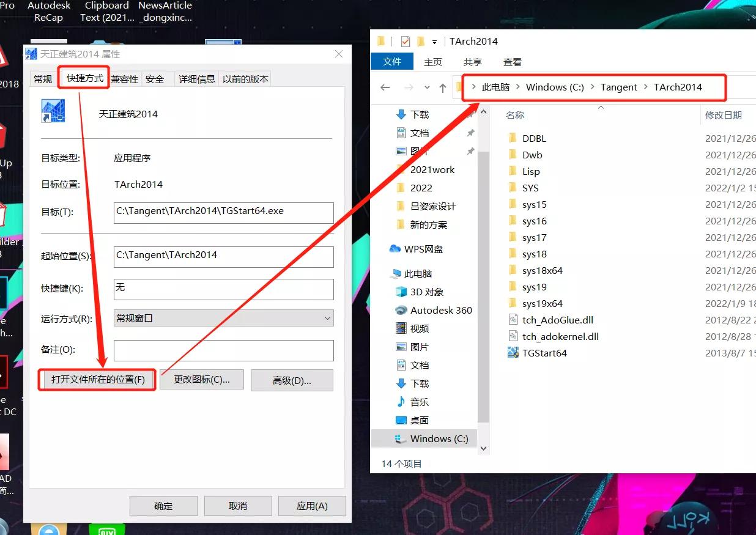
Task: Click the back navigation arrow
Action: 384,87
